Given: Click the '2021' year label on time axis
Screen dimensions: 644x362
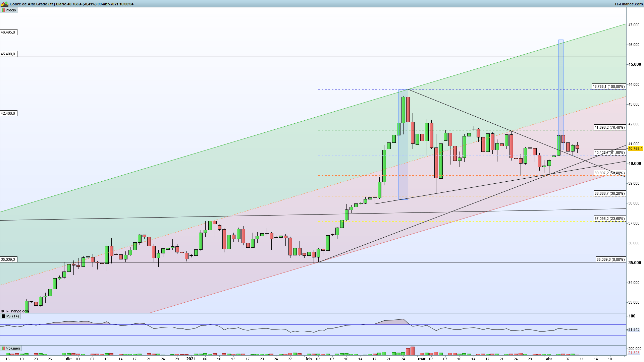Looking at the screenshot, I should (191, 359).
